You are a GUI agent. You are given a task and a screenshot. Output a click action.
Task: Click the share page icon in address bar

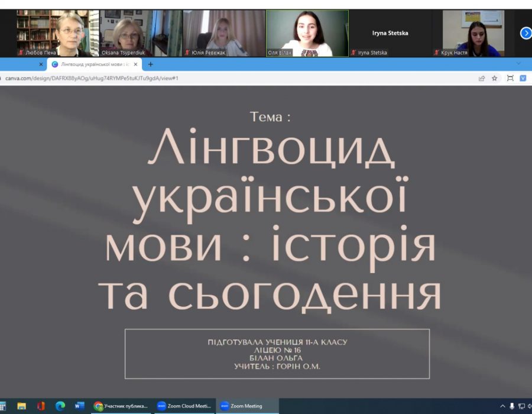[481, 79]
